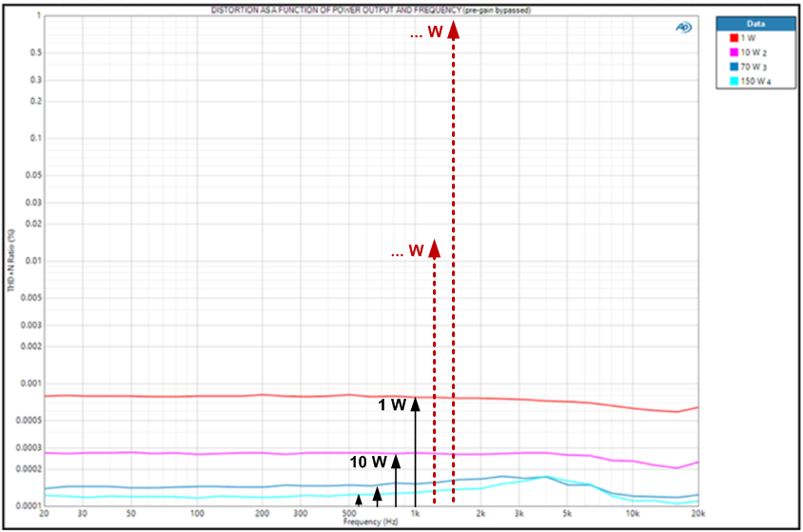
Task: Click the tall red dashed arrow's arrowhead
Action: point(454,30)
